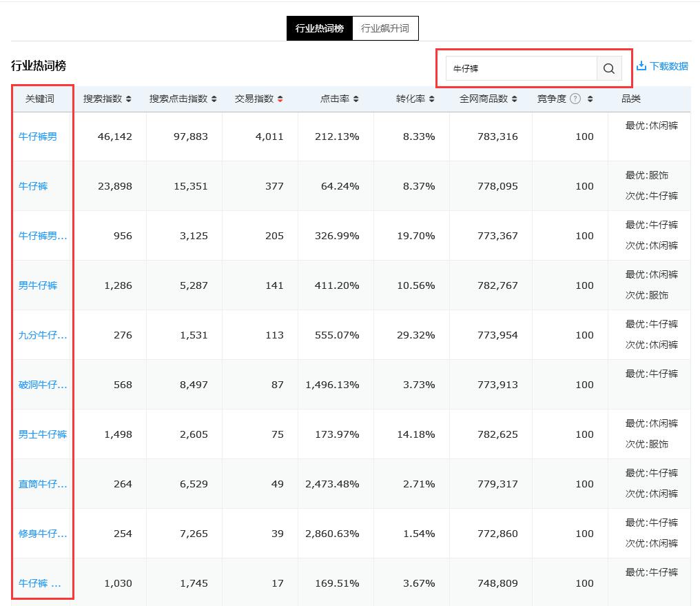Viewport: 700px width, 606px height.
Task: Open keyword link 男牛仔裤
Action: point(38,285)
